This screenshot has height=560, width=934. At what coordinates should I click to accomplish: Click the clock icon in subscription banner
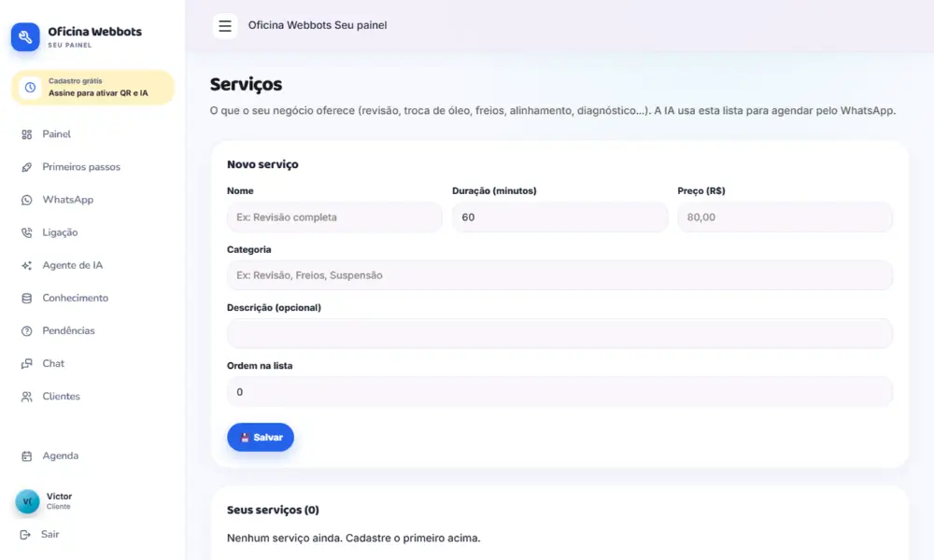coord(30,88)
